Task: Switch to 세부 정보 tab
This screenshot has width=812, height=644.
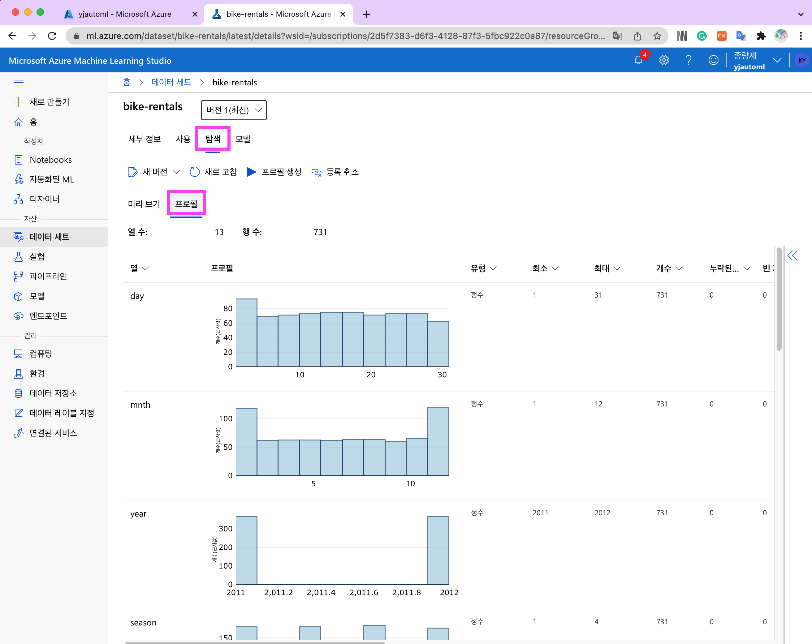Action: [145, 139]
